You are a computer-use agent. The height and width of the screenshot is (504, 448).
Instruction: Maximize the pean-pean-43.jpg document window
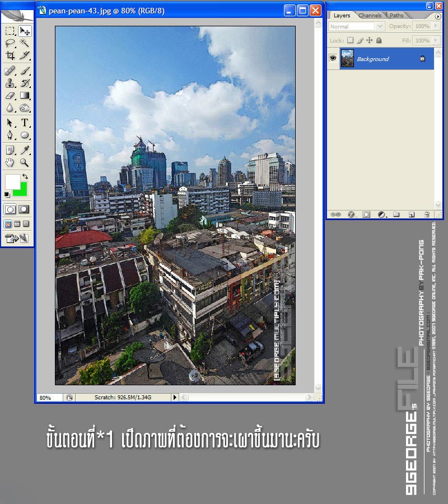tap(302, 11)
